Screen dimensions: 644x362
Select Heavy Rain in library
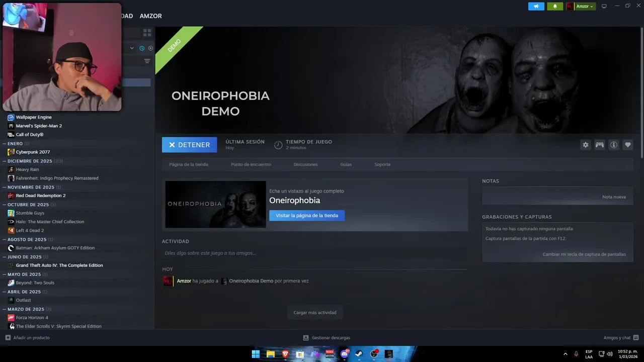tap(27, 169)
